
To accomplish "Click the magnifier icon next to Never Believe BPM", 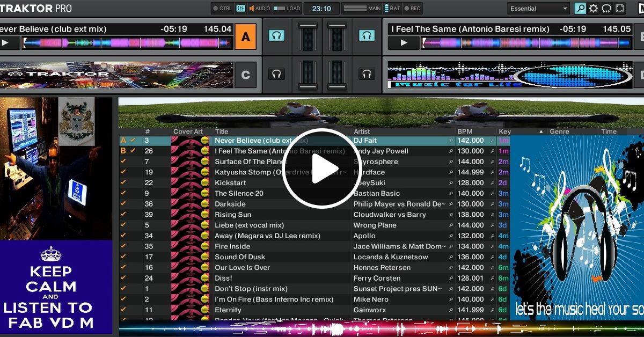I will [x=492, y=140].
